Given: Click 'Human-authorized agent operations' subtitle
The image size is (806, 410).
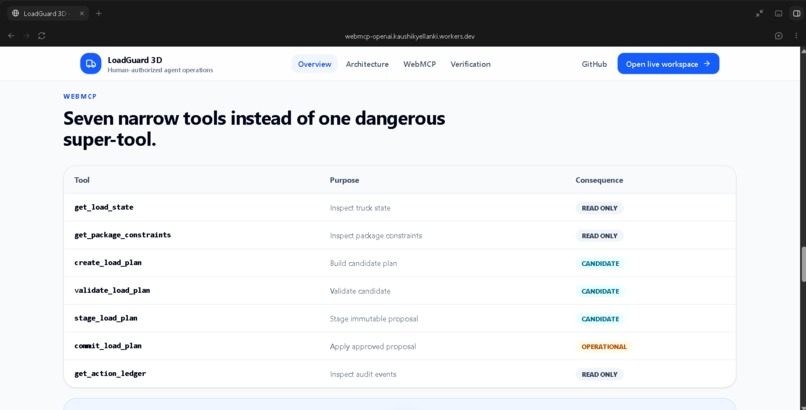Looking at the screenshot, I should tap(160, 70).
